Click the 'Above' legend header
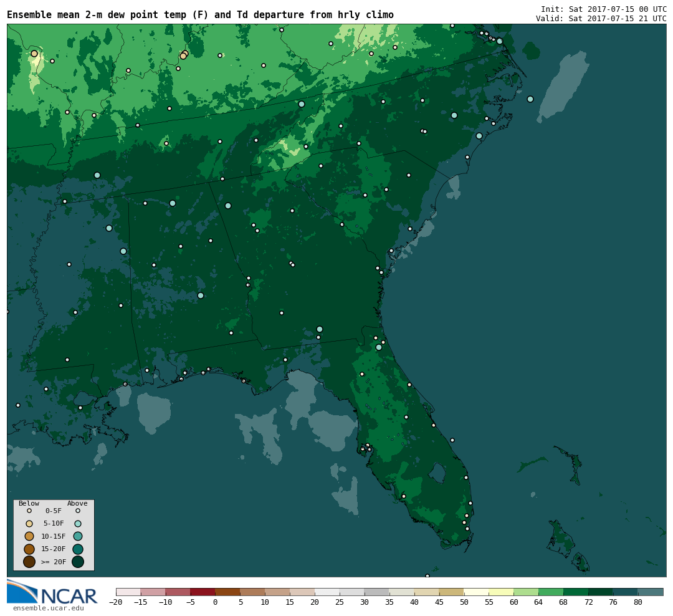This screenshot has width=673, height=616. [77, 503]
